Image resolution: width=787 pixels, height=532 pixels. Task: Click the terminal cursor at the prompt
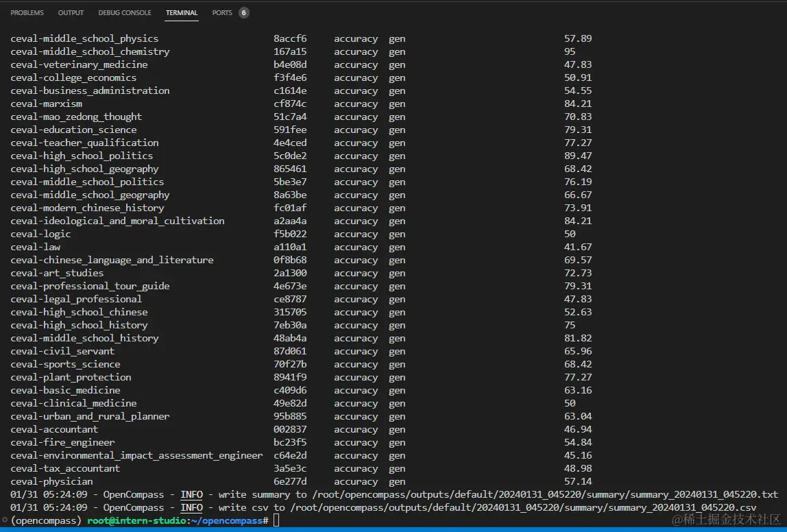point(276,520)
